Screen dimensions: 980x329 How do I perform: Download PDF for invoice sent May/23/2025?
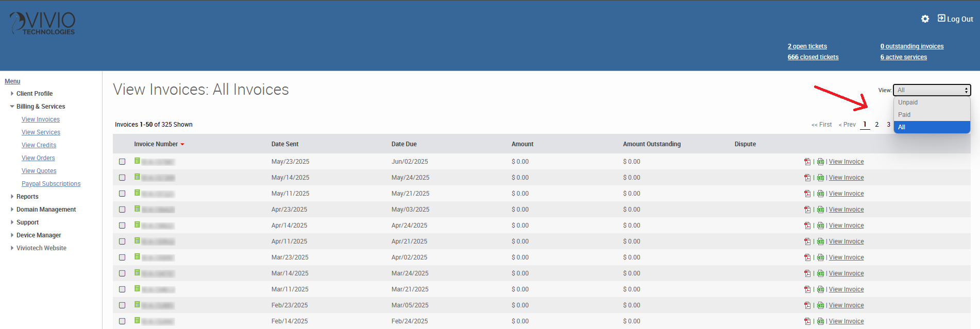pos(807,162)
